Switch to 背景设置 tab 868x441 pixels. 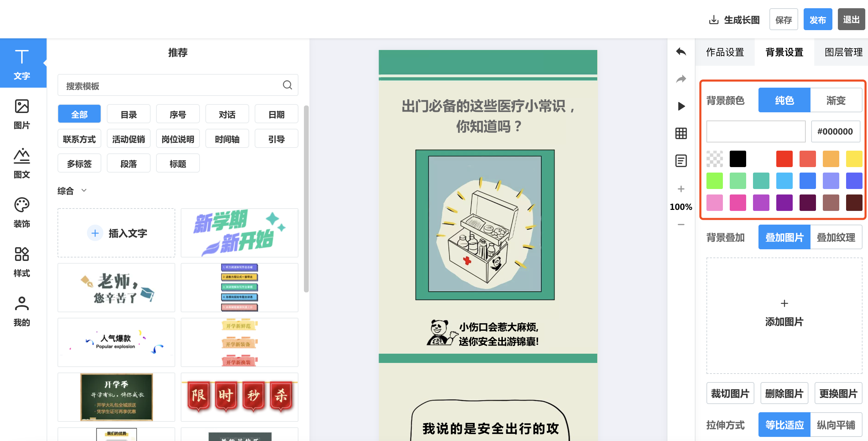click(784, 52)
